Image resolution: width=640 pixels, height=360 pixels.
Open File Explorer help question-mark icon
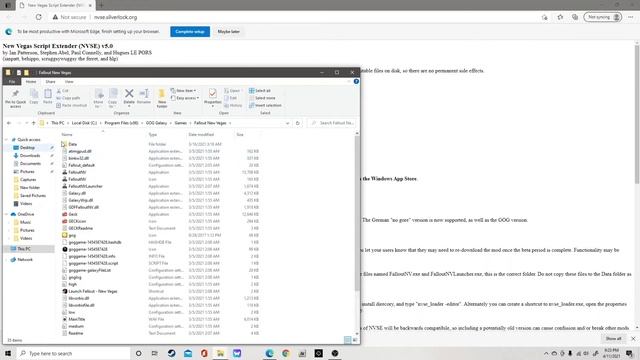click(356, 82)
